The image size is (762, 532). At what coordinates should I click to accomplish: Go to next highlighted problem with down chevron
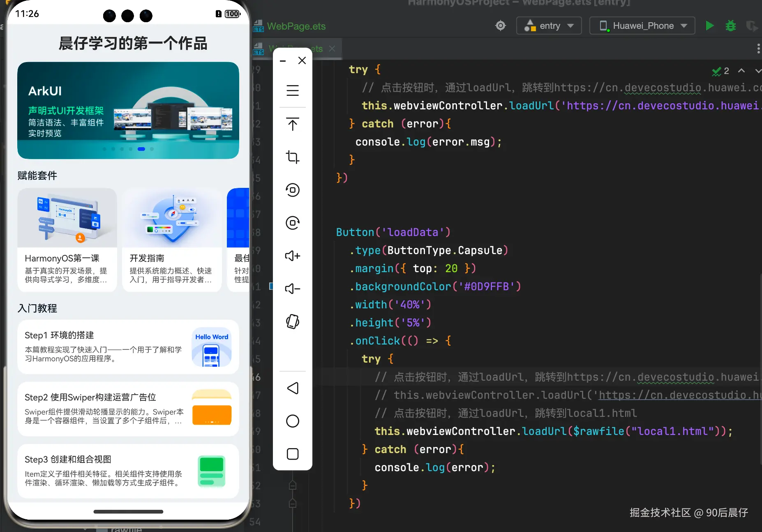click(x=757, y=71)
